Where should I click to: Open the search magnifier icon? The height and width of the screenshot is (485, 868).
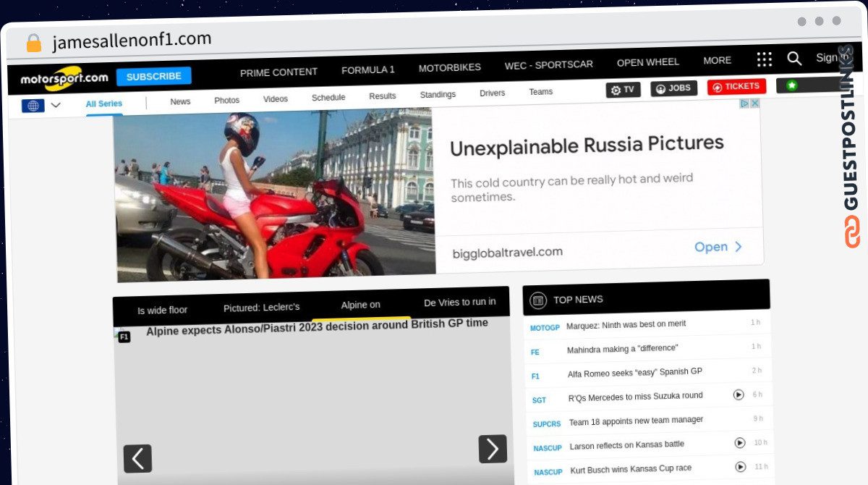[794, 59]
